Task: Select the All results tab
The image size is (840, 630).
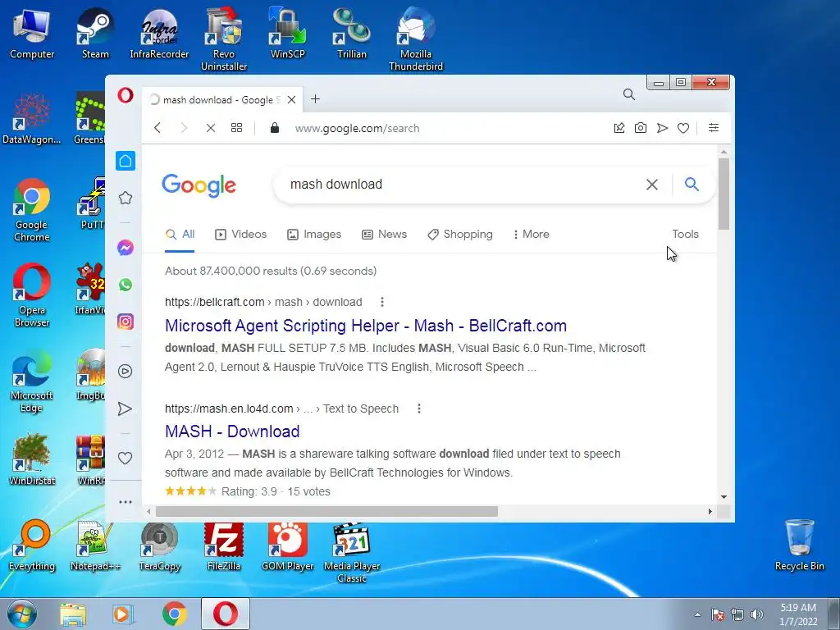Action: coord(180,234)
